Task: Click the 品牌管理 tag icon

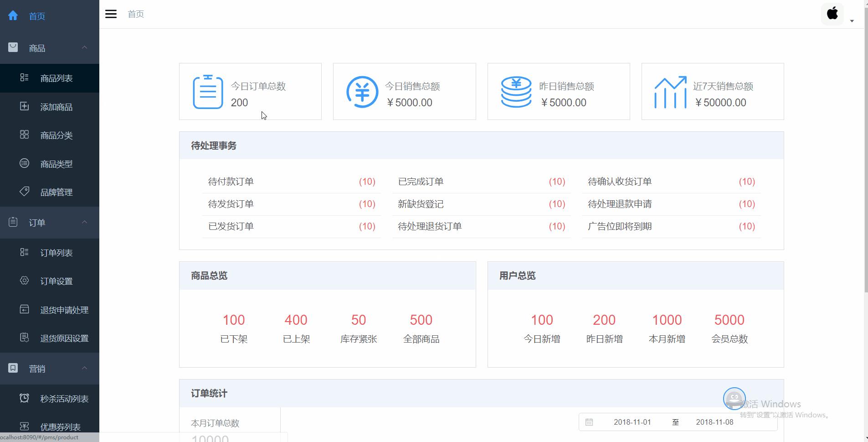Action: [x=24, y=192]
